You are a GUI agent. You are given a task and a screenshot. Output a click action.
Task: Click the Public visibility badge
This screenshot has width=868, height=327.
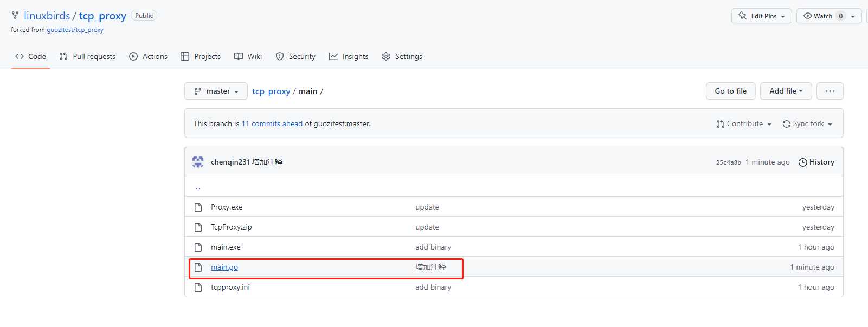pos(144,16)
